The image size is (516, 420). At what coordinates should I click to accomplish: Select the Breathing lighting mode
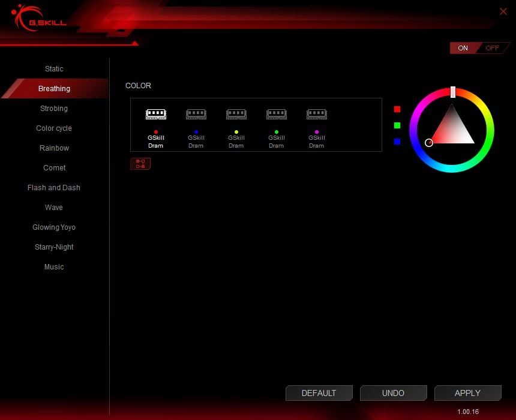point(54,89)
